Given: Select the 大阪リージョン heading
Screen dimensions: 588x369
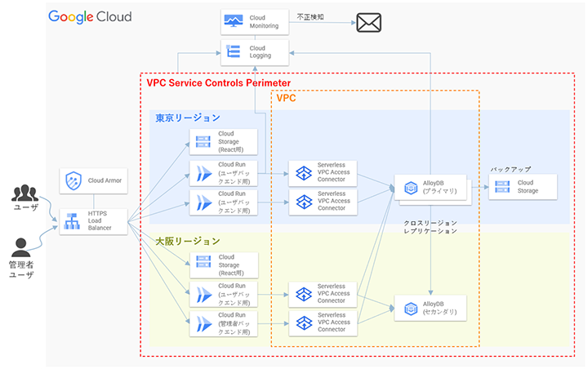Looking at the screenshot, I should 188,241.
